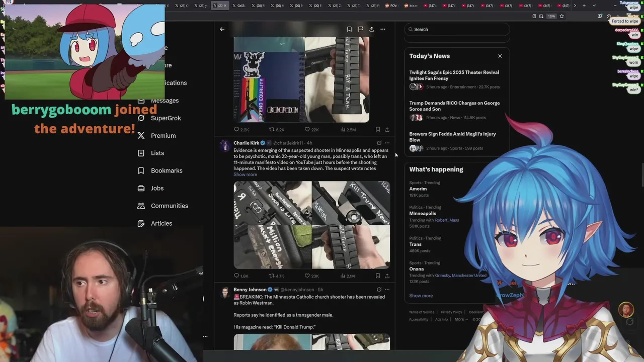
Task: Open top-left gun photo in Charlie Kirk post
Action: pos(272,203)
